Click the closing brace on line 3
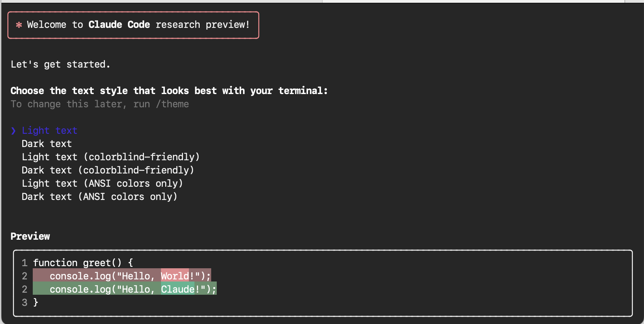Viewport: 644px width, 324px height. pos(36,302)
